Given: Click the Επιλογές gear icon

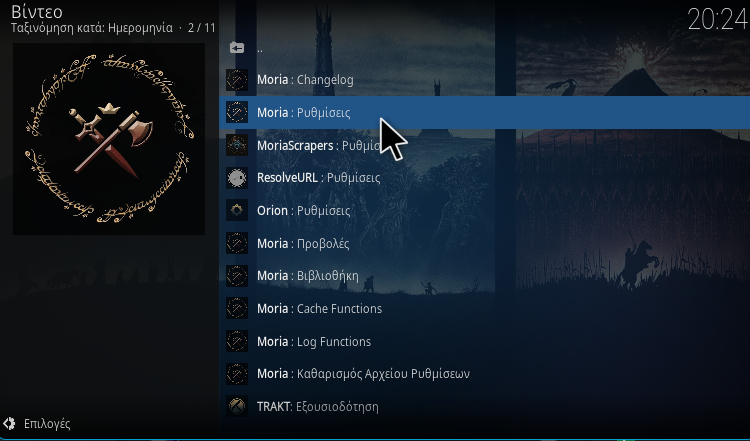Looking at the screenshot, I should pos(9,423).
